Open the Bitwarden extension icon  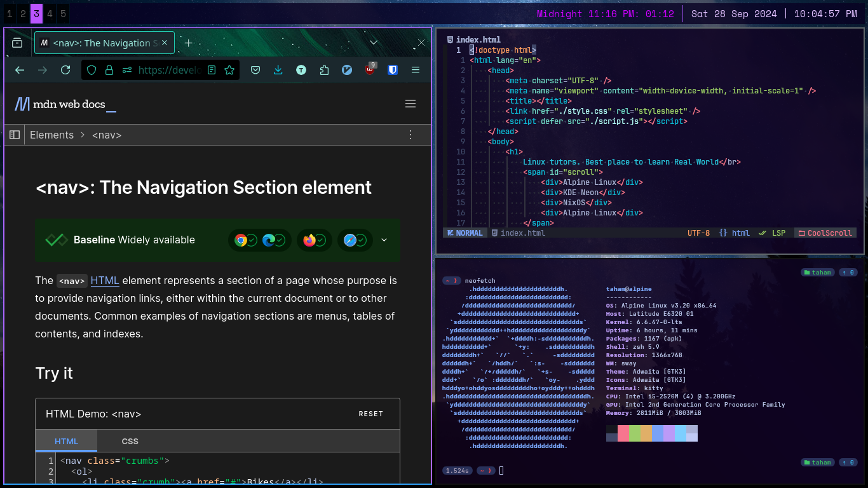coord(393,70)
